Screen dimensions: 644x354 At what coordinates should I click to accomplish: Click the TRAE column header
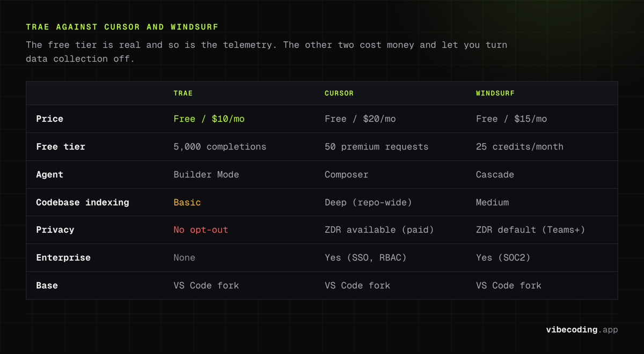tap(183, 93)
